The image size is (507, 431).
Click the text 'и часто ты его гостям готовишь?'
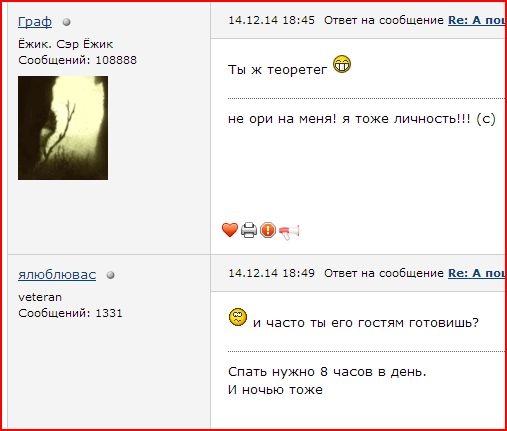point(366,323)
